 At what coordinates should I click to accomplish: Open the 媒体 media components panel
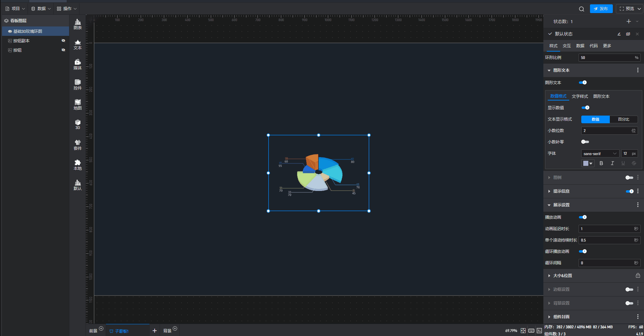77,64
